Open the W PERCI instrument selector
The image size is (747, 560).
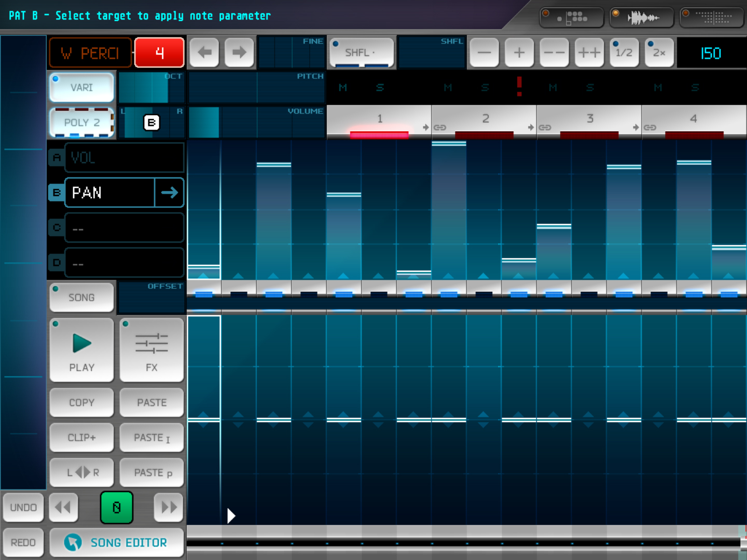coord(90,53)
